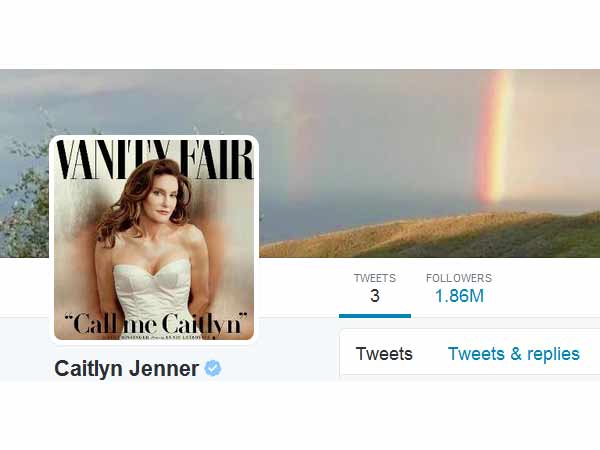Open the Vanity Fair profile picture
The width and height of the screenshot is (600, 450).
tap(154, 240)
